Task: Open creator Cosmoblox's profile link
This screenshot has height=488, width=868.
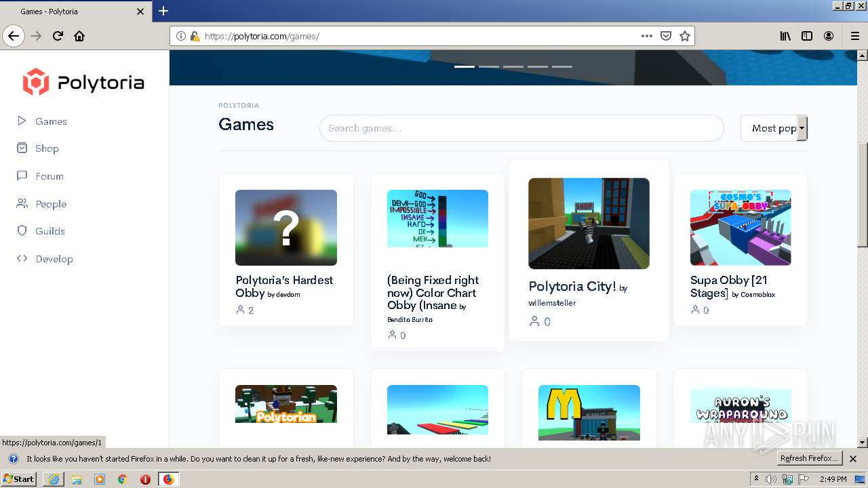Action: pyautogui.click(x=758, y=295)
